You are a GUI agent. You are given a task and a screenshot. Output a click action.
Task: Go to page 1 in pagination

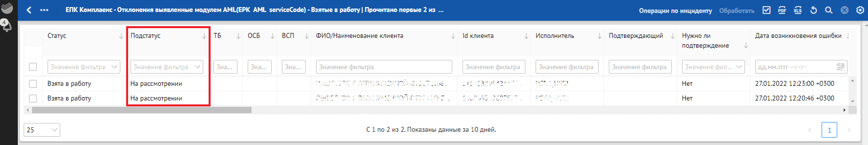[829, 130]
